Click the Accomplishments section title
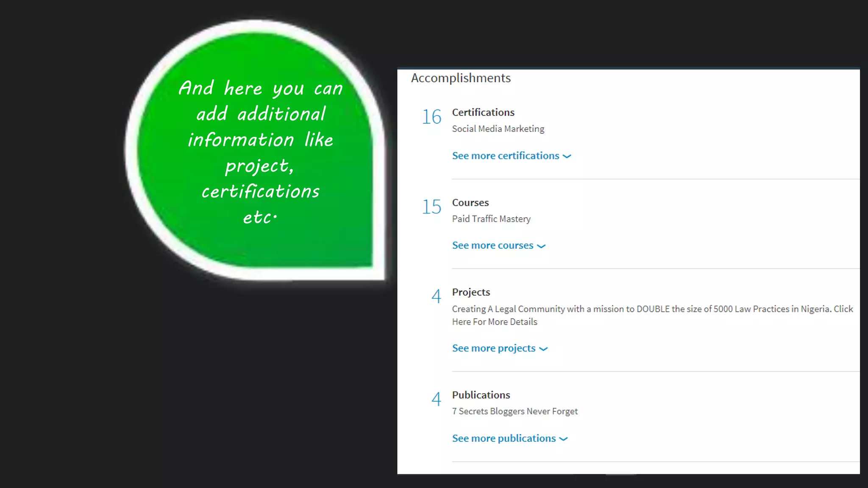 (x=461, y=78)
